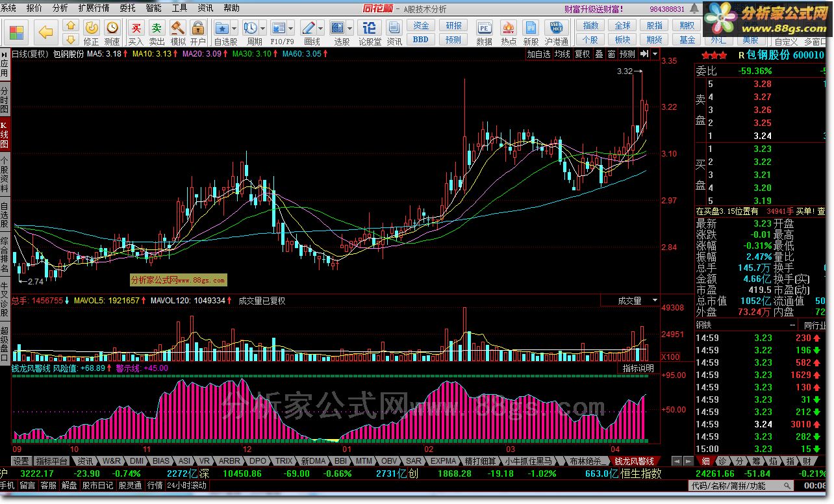Expand the 选股 dropdown arrow
Image resolution: width=834 pixels, height=504 pixels.
click(349, 29)
